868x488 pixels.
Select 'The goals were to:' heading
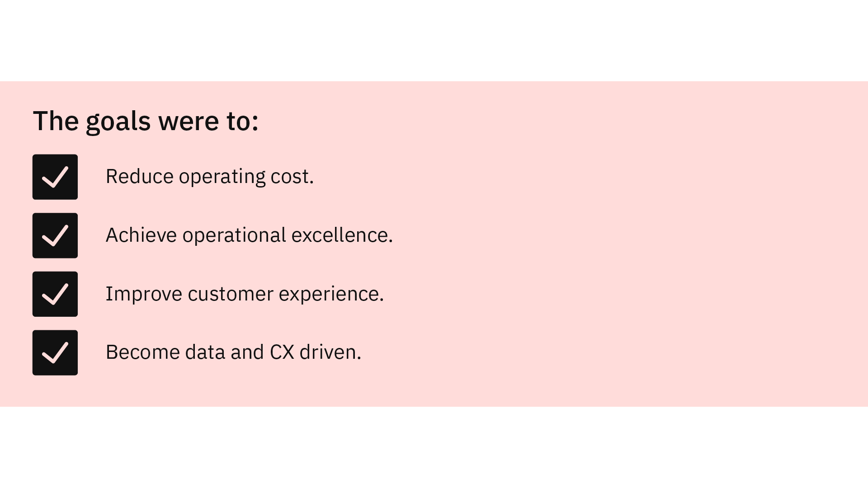(146, 121)
